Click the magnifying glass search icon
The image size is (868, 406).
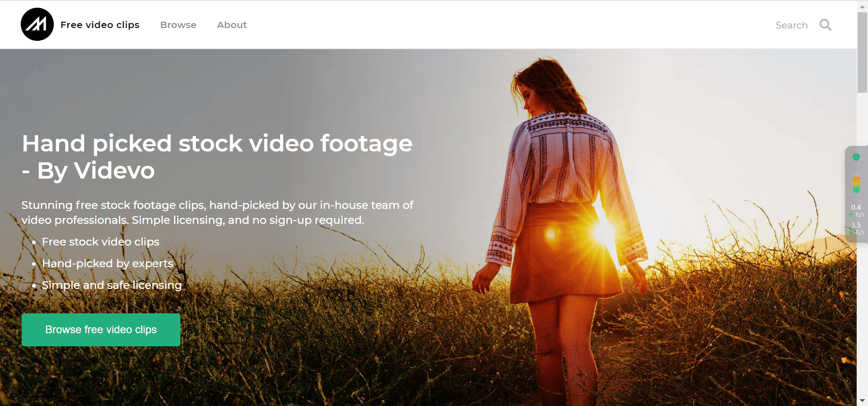point(826,25)
